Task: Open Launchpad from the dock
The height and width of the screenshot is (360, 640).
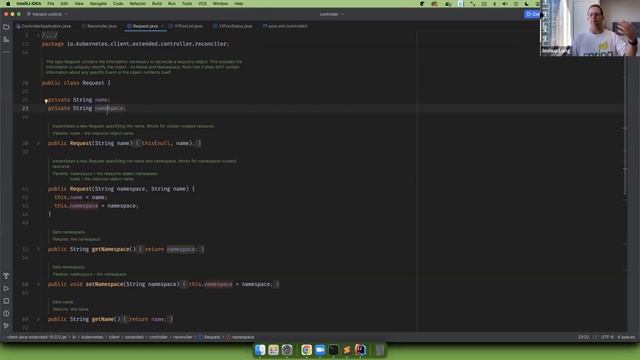Action: [273, 350]
